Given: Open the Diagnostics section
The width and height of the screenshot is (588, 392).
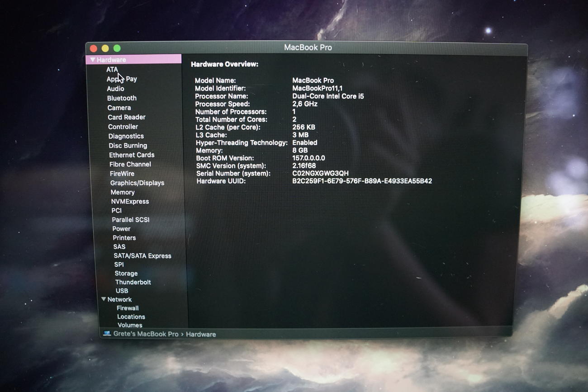Looking at the screenshot, I should (126, 136).
